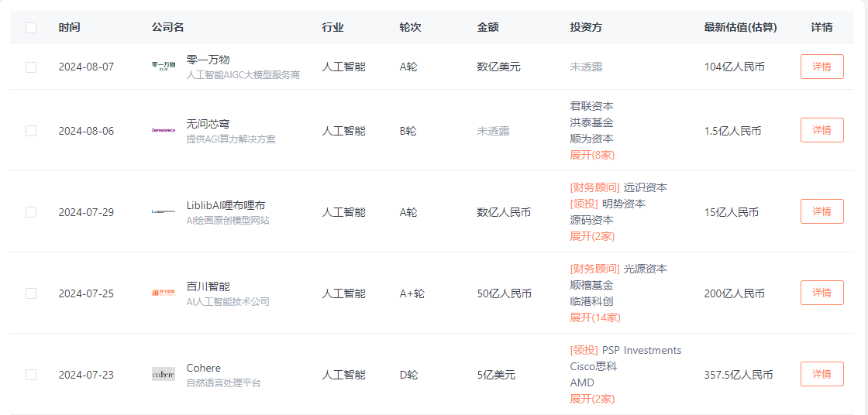
Task: Click investor AMD
Action: coord(582,383)
